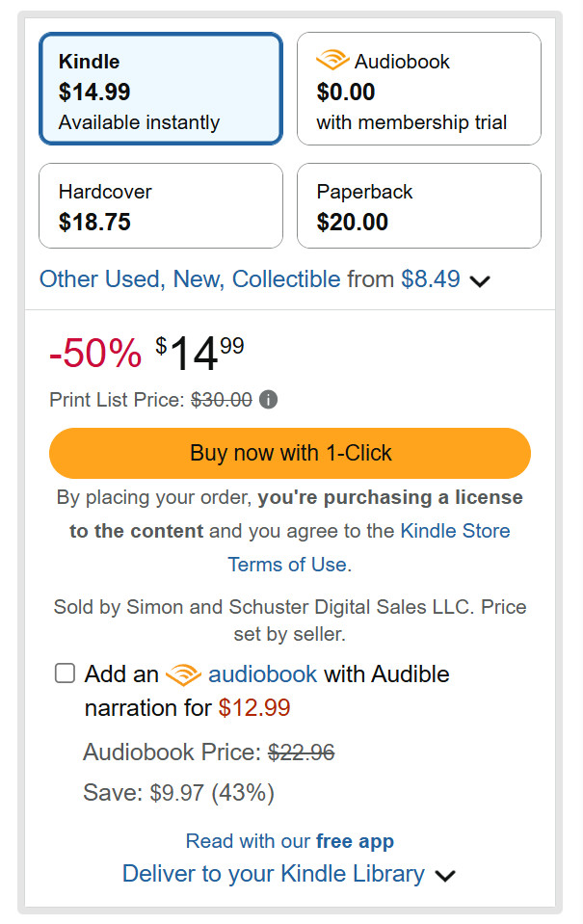Screen dimensions: 583x924
Task: Switch to the Audiobook format option
Action: pyautogui.click(x=418, y=89)
